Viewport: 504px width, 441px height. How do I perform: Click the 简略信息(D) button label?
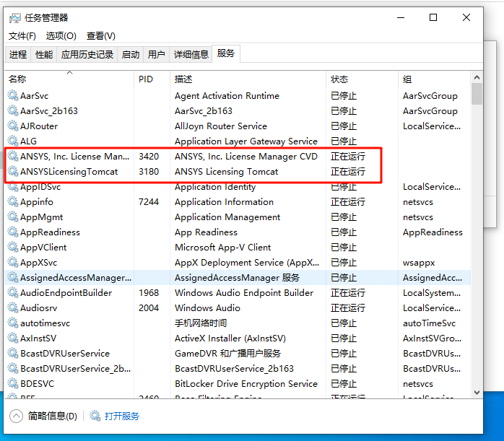point(53,416)
